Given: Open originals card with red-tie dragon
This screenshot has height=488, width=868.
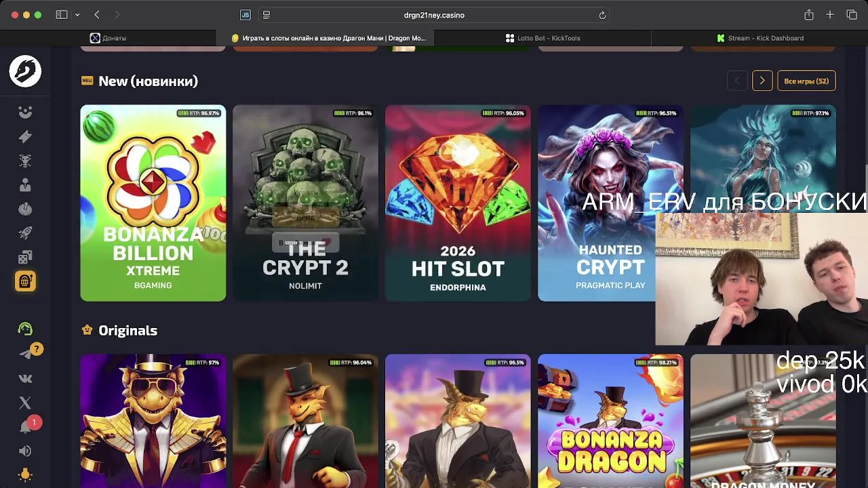Looking at the screenshot, I should pos(305,420).
